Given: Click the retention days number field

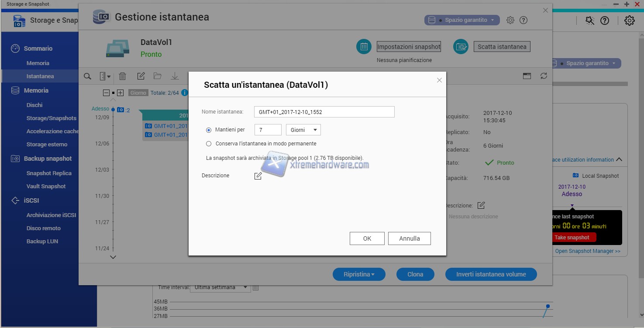Looking at the screenshot, I should point(268,130).
